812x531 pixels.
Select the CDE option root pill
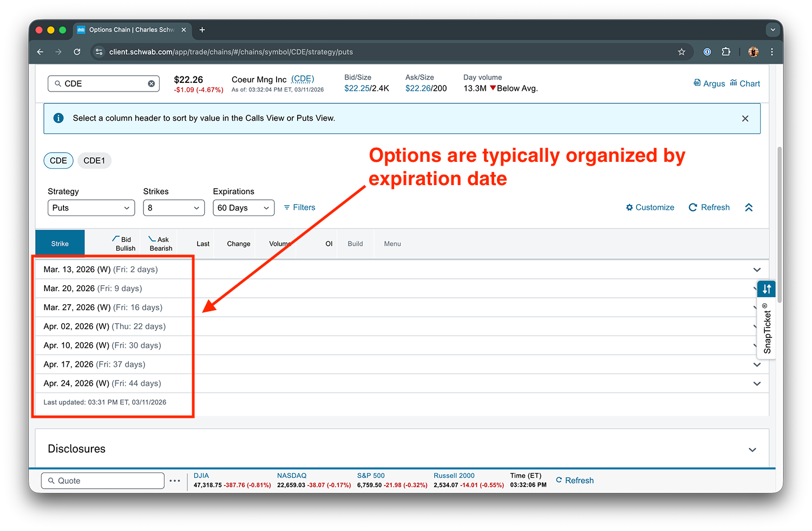click(58, 161)
